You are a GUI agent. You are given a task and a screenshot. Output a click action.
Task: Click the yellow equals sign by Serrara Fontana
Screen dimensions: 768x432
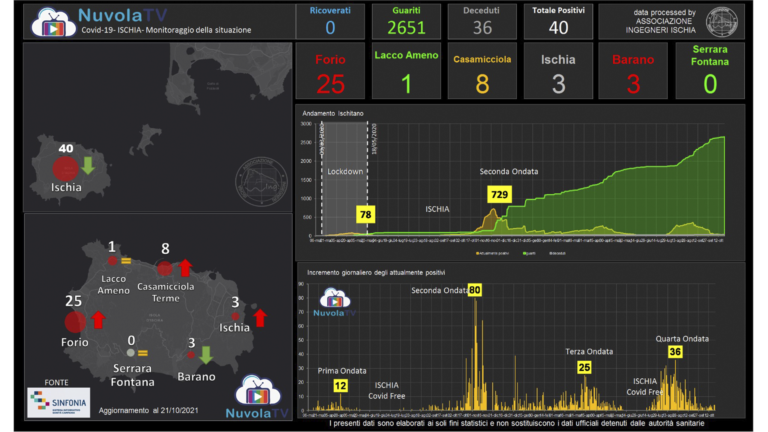point(143,353)
